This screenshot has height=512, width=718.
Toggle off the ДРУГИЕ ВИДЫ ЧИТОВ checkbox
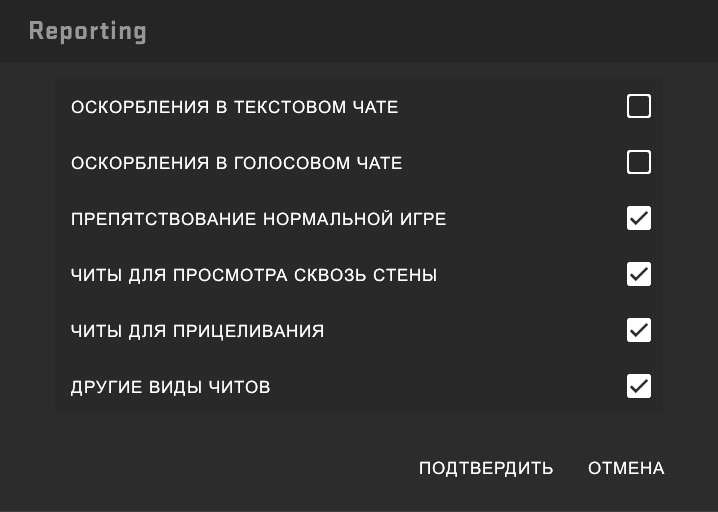coord(638,386)
